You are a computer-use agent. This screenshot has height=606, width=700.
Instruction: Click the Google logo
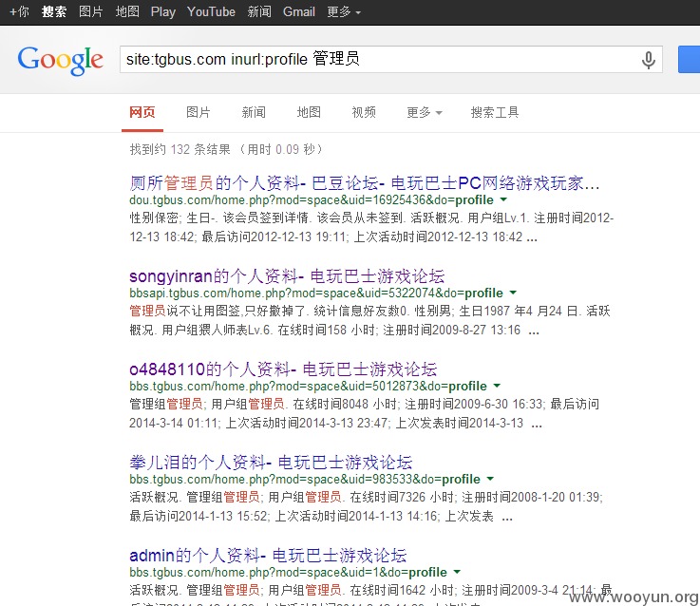point(60,60)
